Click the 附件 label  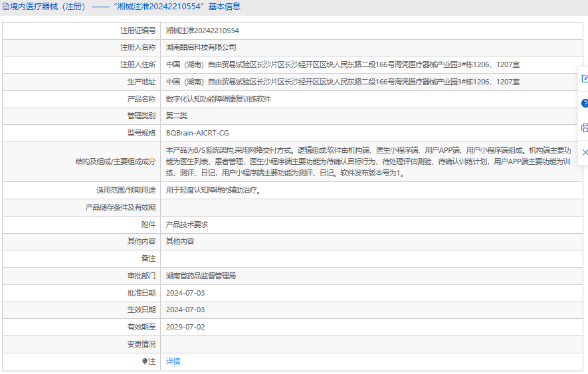click(149, 225)
